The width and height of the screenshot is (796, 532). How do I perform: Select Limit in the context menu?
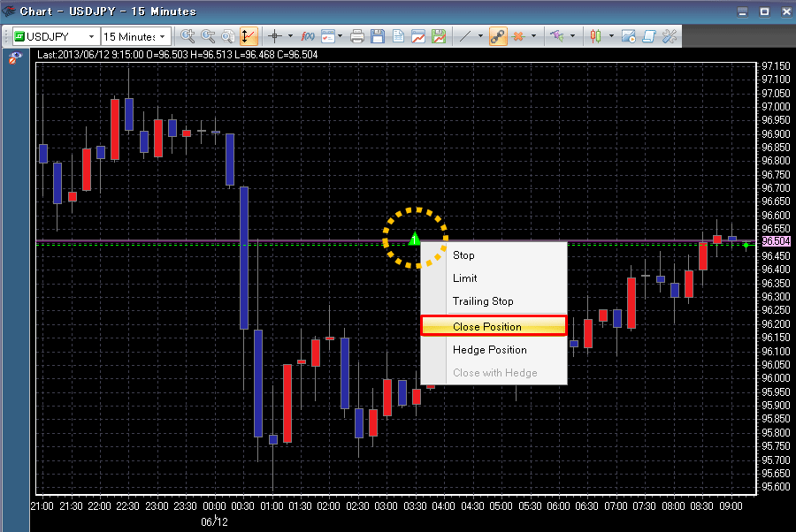(494, 277)
